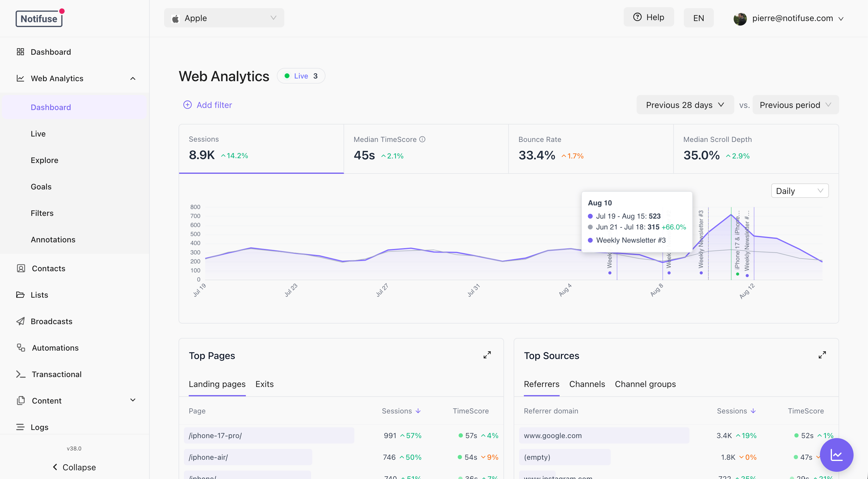This screenshot has height=479, width=868.
Task: Expand the Content sidebar section
Action: tap(133, 400)
